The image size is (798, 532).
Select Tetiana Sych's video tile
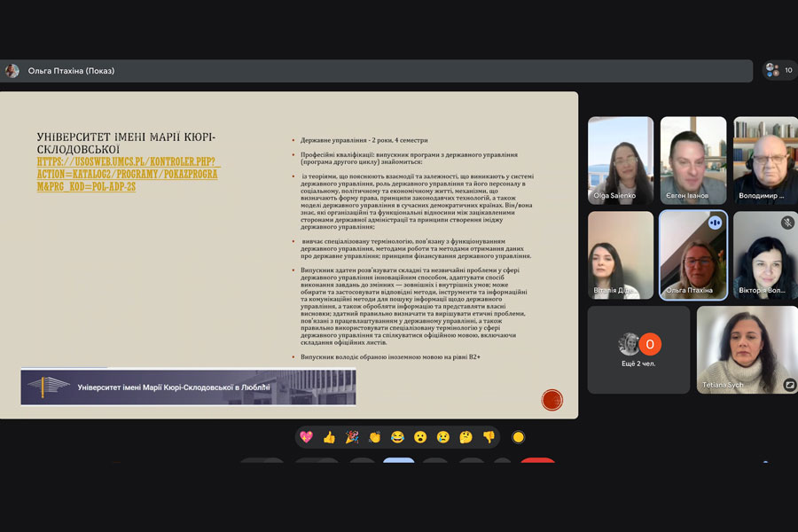coord(747,349)
